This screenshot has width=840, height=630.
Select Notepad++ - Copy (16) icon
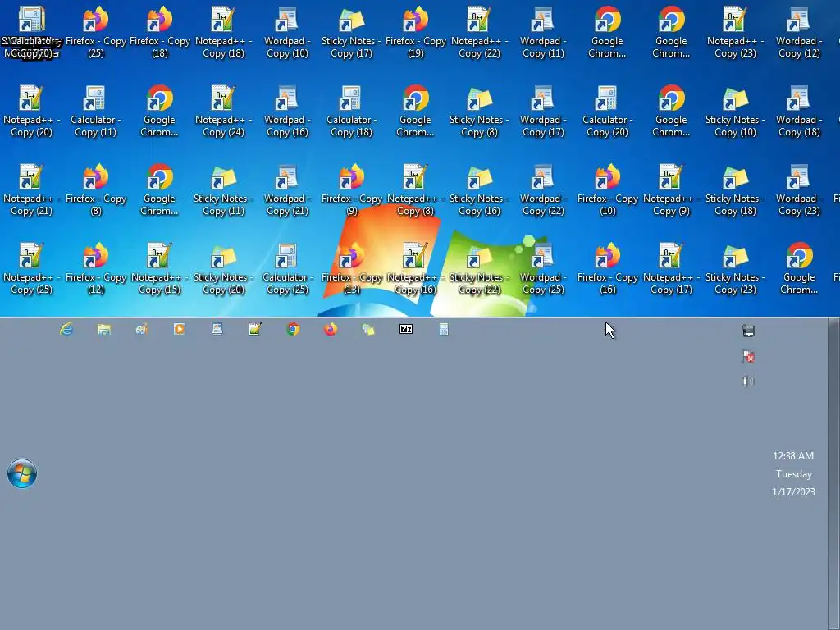(415, 268)
